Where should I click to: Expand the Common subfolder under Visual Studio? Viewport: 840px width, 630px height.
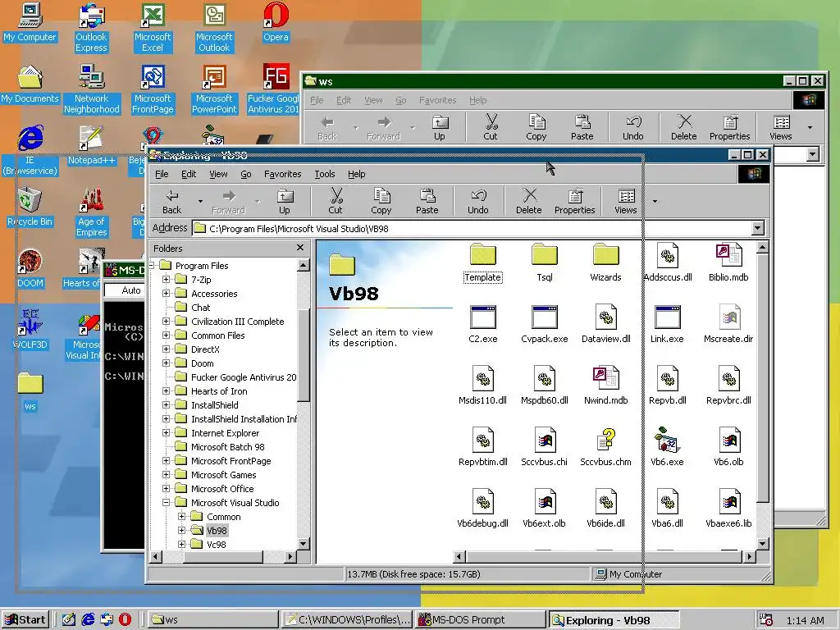point(181,516)
